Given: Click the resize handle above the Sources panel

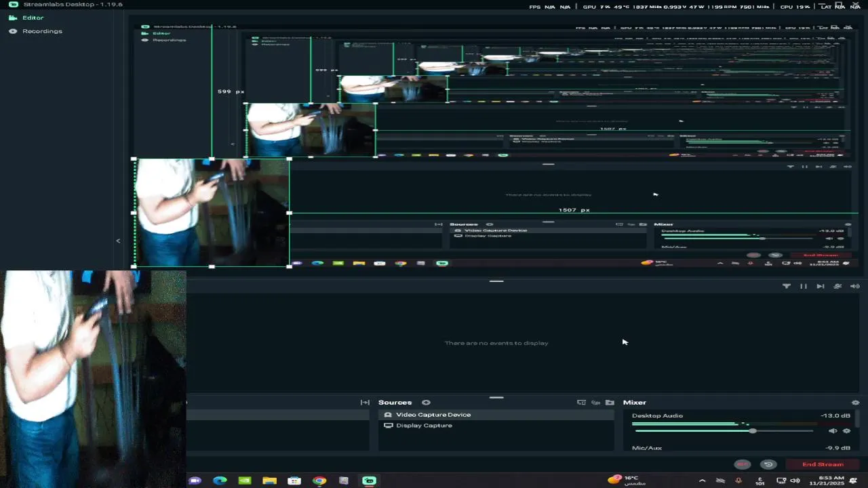Looking at the screenshot, I should point(496,398).
